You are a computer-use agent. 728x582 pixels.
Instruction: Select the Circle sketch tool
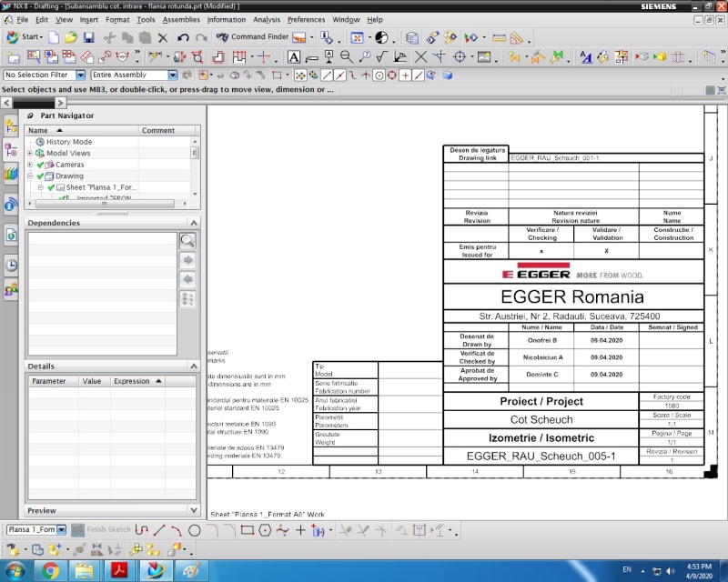(x=195, y=530)
